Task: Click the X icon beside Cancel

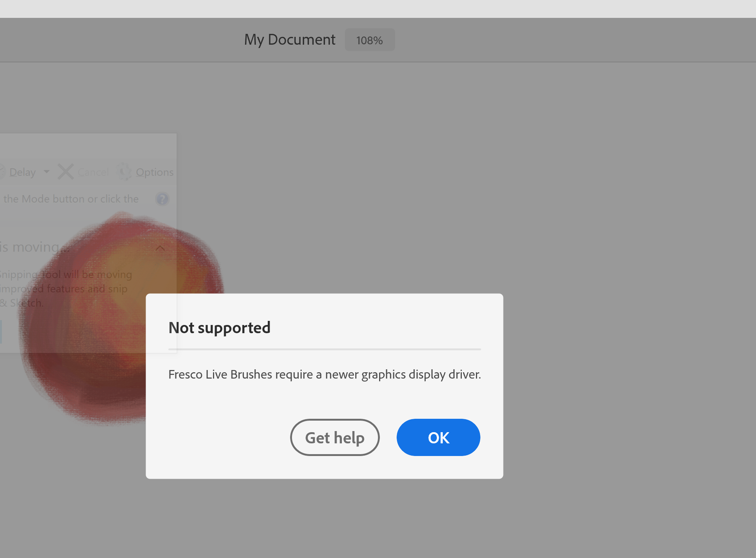Action: click(x=66, y=172)
